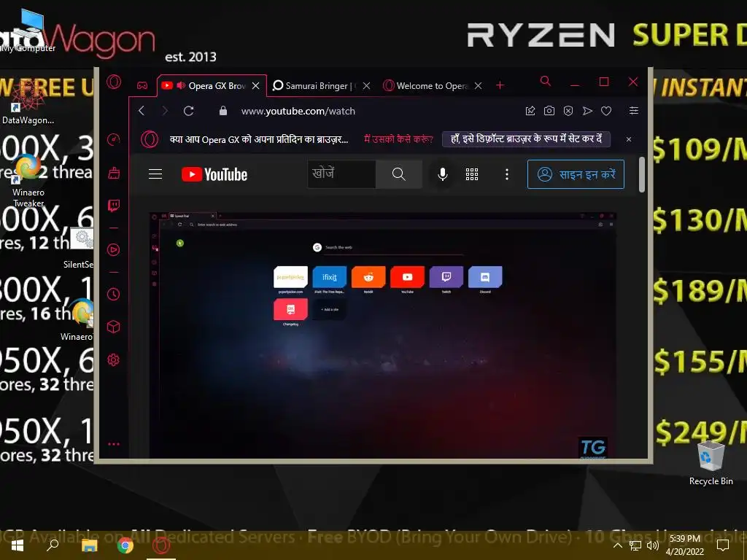This screenshot has width=747, height=560.
Task: Click the YouTube video player
Action: pyautogui.click(x=382, y=335)
